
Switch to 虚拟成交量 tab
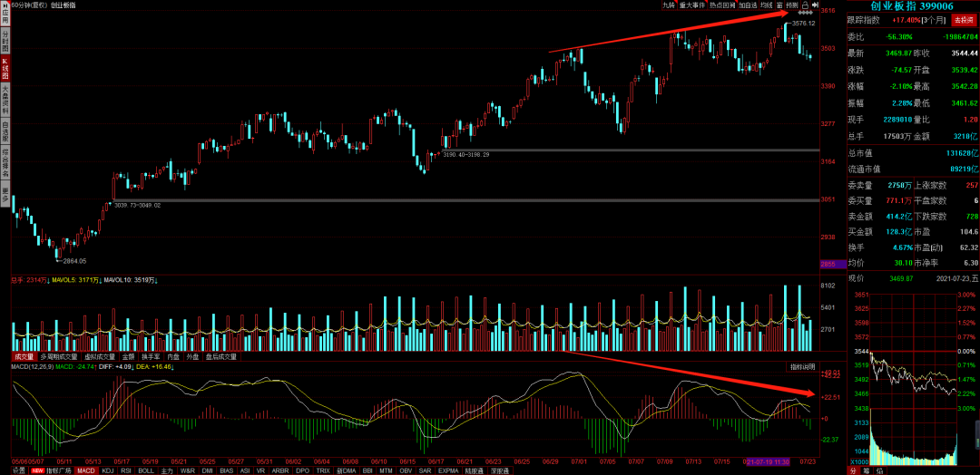pyautogui.click(x=101, y=357)
